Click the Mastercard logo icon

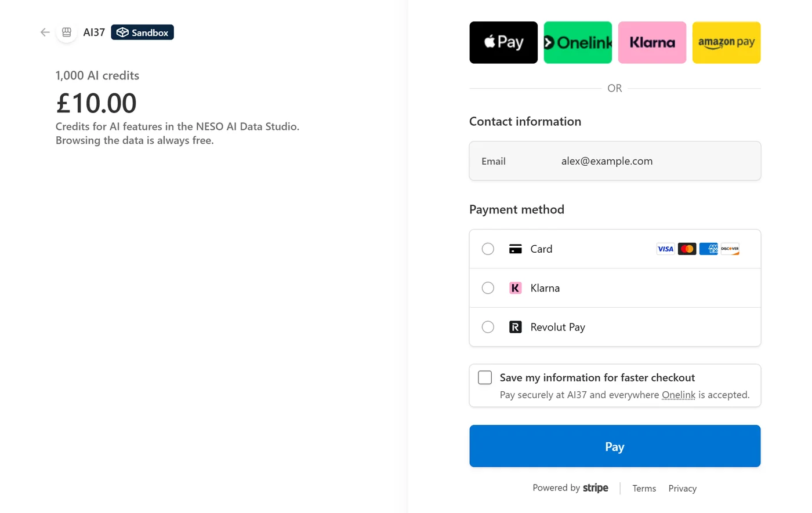[x=687, y=249]
